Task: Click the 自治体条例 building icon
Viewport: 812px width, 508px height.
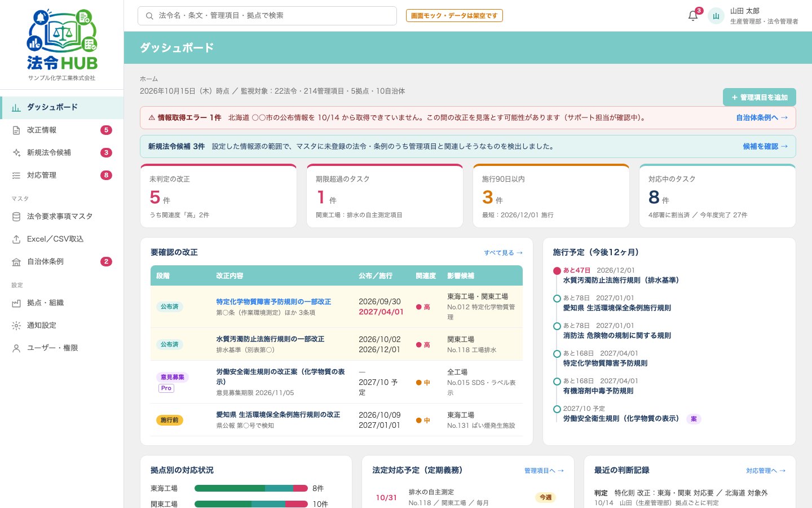Action: click(x=16, y=262)
